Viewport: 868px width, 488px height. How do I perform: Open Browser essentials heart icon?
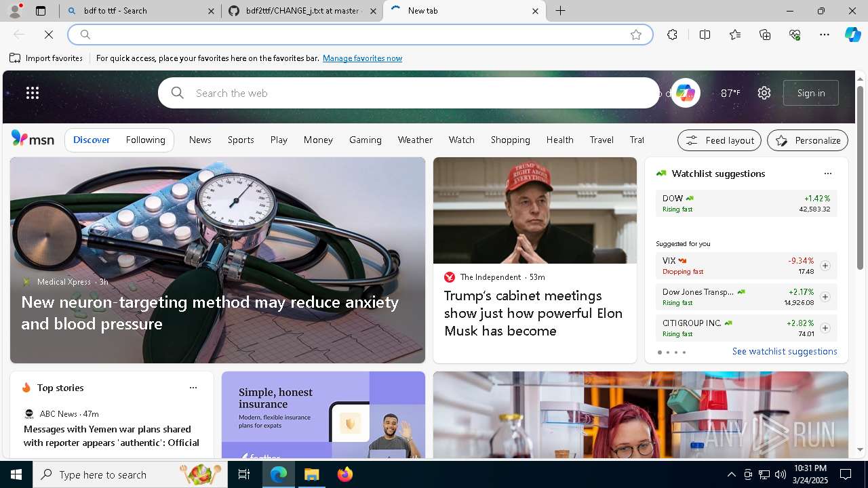tap(795, 35)
